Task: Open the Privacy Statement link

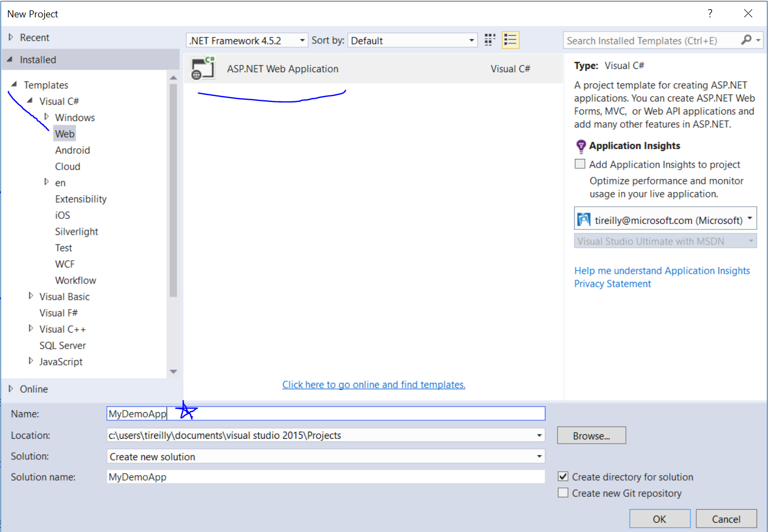Action: tap(613, 284)
